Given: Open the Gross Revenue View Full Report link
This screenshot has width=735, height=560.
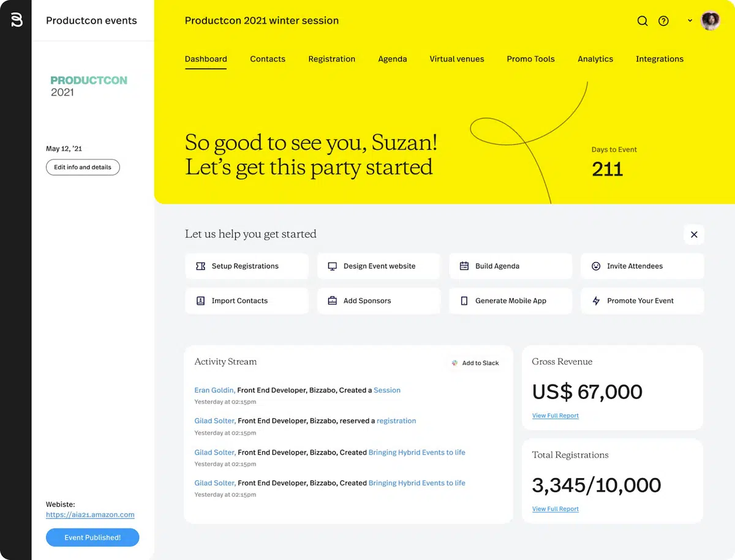Looking at the screenshot, I should 555,416.
